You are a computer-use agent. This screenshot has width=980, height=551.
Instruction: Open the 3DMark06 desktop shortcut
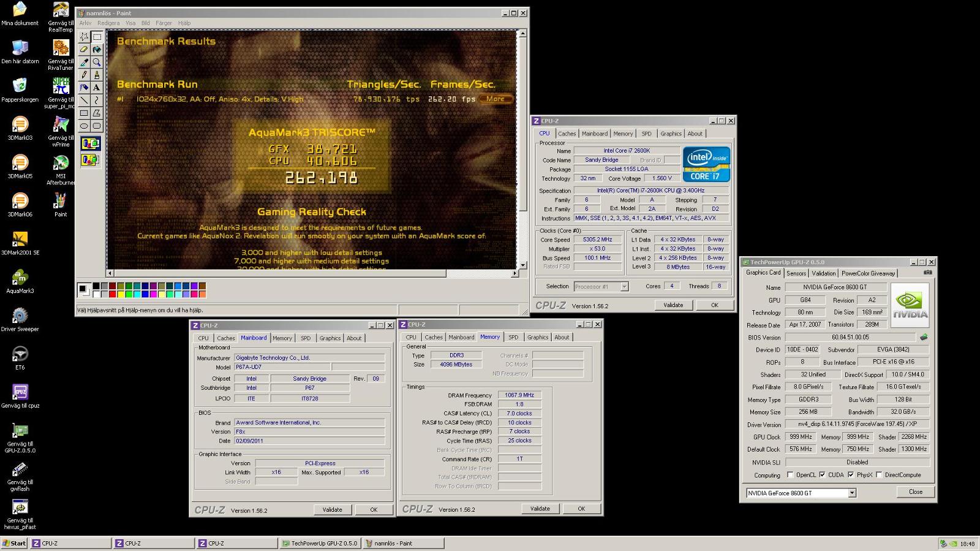pos(20,205)
